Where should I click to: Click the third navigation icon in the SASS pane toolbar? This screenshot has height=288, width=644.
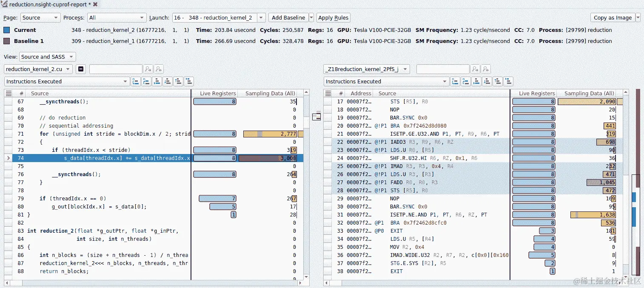point(476,81)
